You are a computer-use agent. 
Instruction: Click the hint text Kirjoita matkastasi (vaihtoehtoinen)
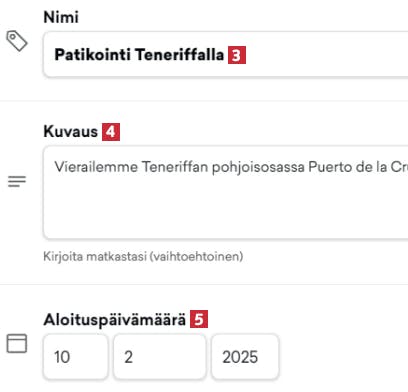(143, 256)
